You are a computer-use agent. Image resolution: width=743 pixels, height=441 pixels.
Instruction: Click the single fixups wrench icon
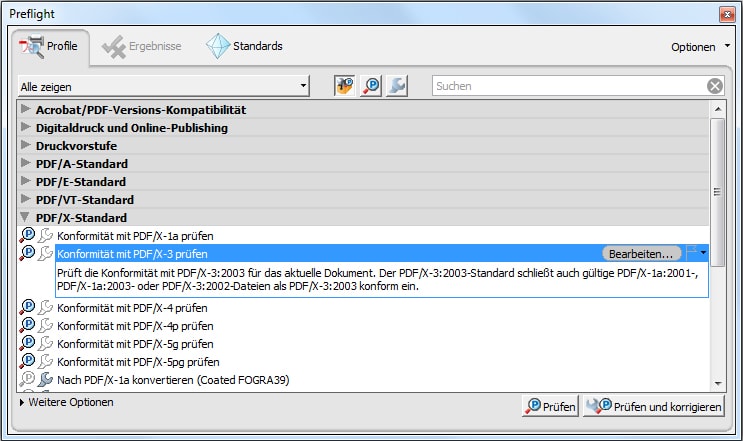[397, 86]
